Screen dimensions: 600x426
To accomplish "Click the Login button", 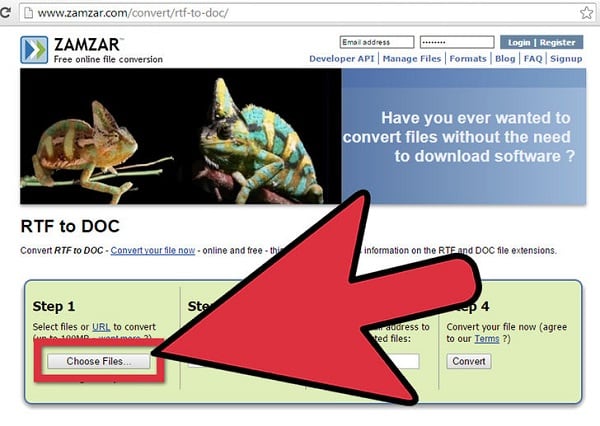I will (x=519, y=42).
